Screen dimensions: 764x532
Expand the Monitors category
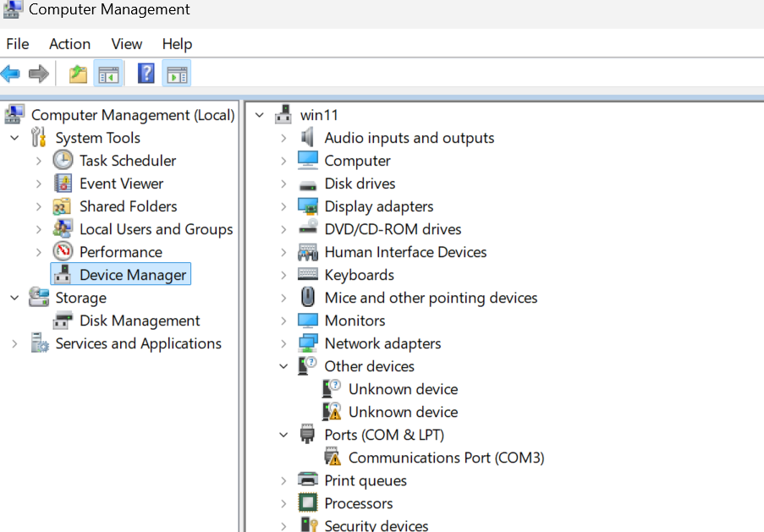tap(283, 321)
